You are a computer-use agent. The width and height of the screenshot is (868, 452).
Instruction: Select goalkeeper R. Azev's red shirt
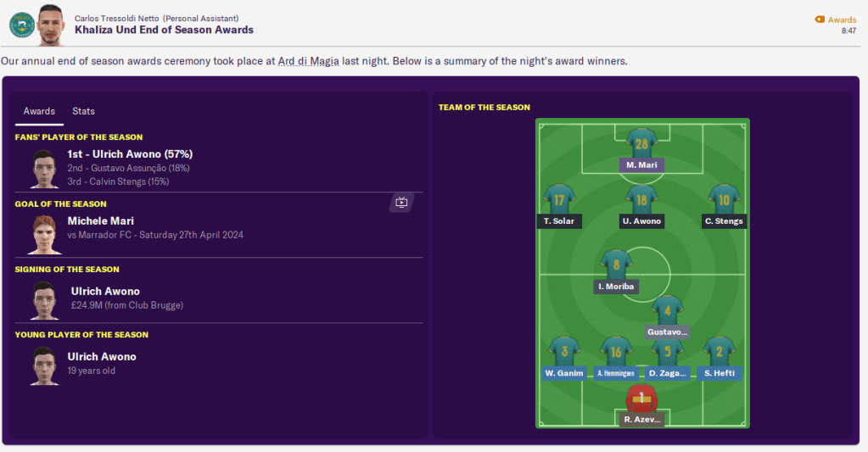[641, 397]
